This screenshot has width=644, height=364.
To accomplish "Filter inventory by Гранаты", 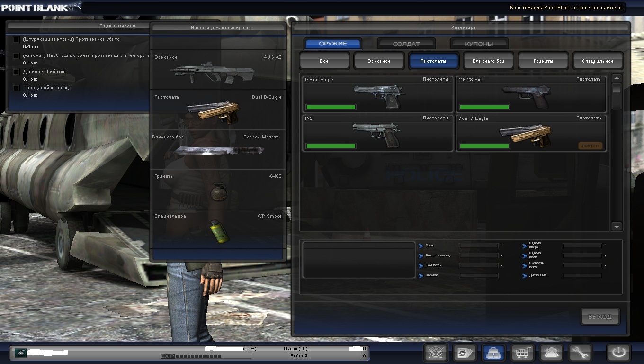I will [543, 61].
